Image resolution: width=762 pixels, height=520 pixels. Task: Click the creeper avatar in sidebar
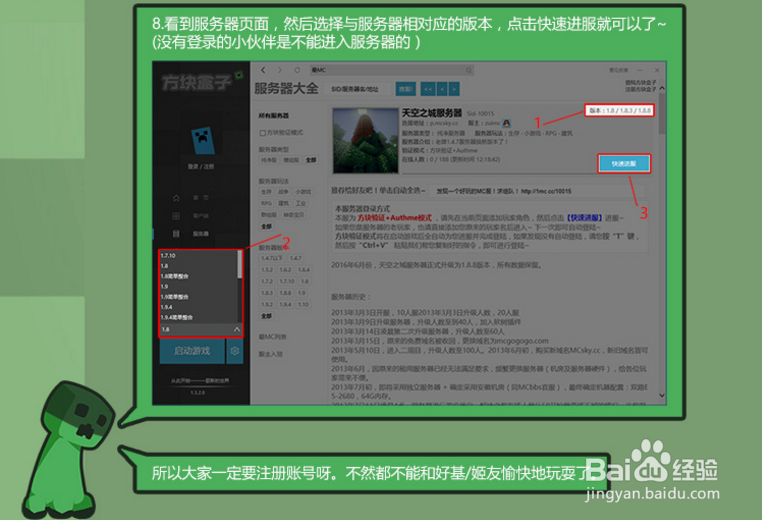click(202, 140)
